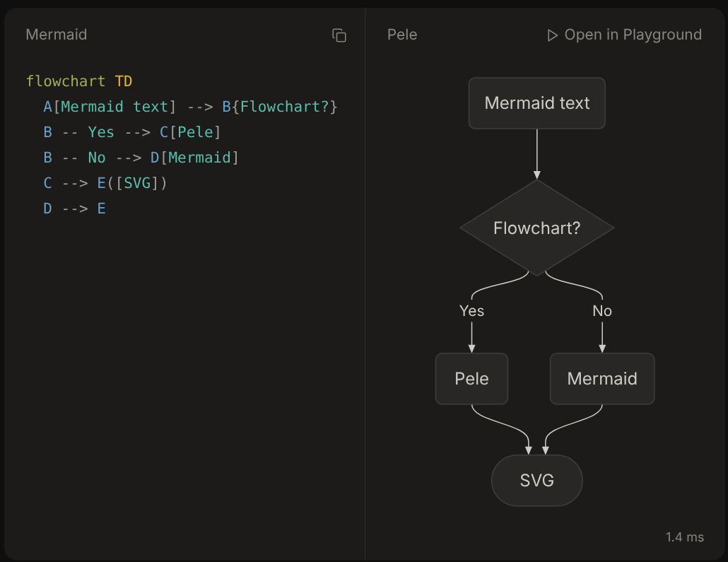The height and width of the screenshot is (562, 728).
Task: Click the 'D --> E' code line
Action: 74,209
